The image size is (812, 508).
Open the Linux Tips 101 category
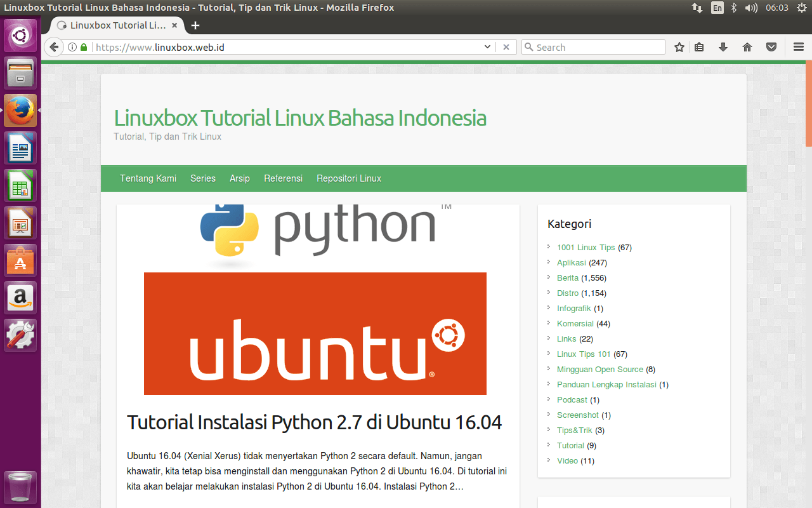tap(584, 354)
